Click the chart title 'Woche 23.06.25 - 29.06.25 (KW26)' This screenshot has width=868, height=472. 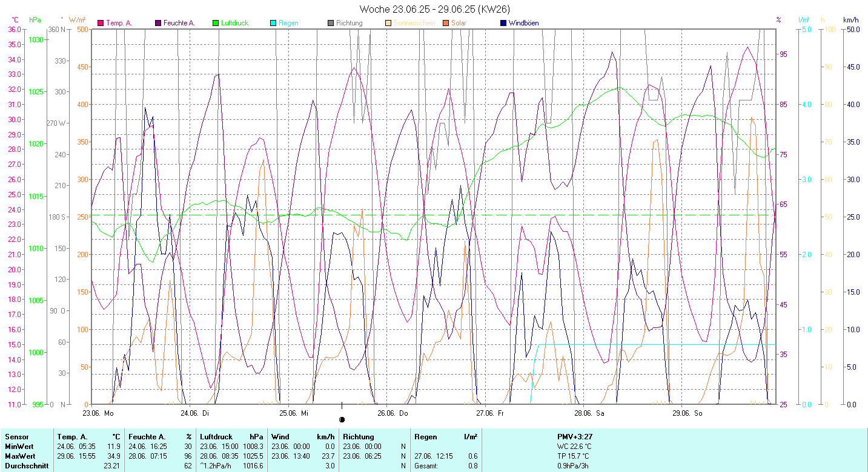pyautogui.click(x=434, y=9)
